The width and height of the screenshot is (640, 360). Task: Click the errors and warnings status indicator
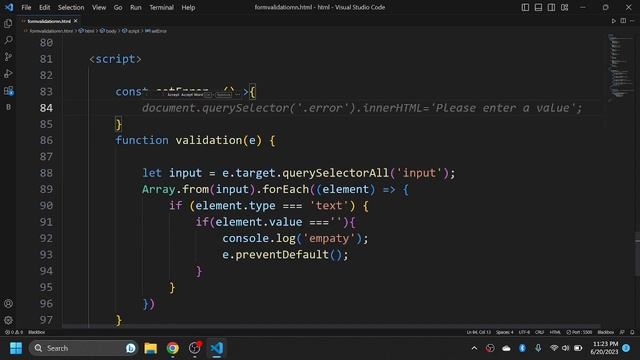click(14, 332)
